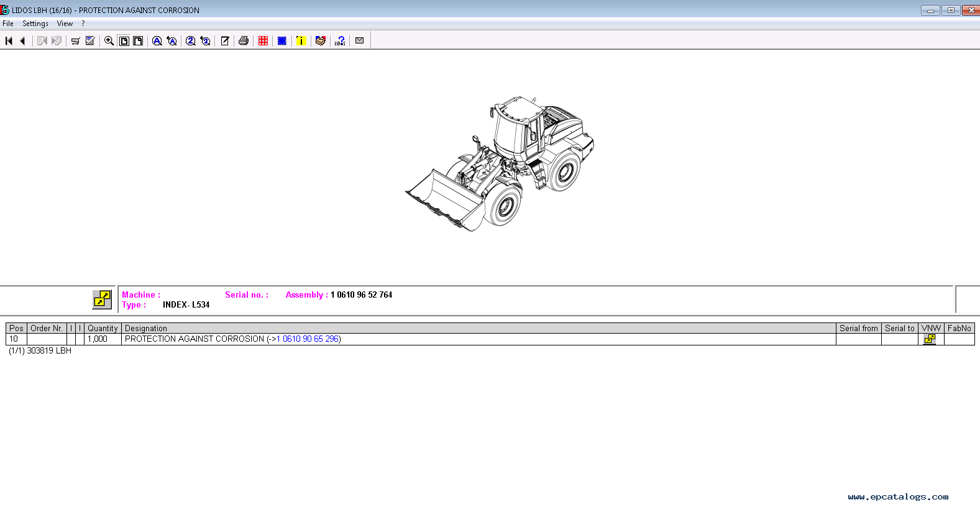This screenshot has height=507, width=980.
Task: Click the handshake icon
Action: [321, 41]
